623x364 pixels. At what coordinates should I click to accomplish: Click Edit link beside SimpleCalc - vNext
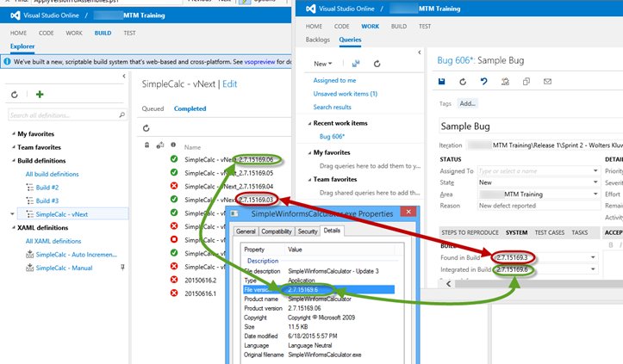click(230, 84)
